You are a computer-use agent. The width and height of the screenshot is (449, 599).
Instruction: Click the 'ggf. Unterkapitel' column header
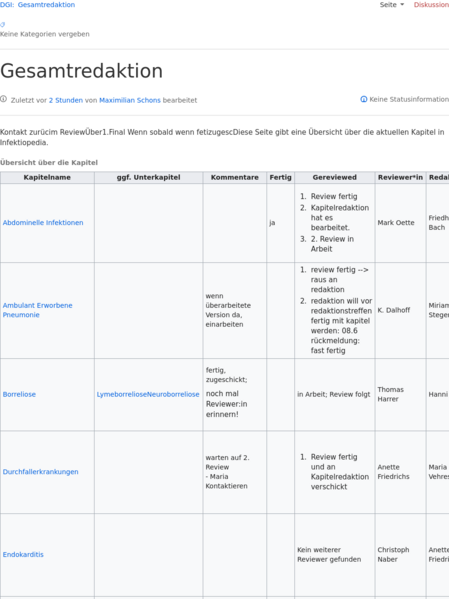click(148, 177)
